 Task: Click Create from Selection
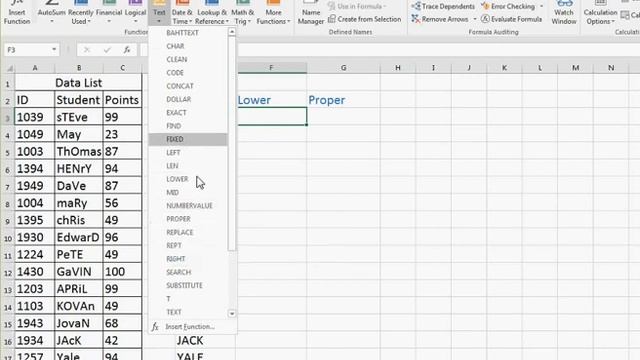[x=364, y=19]
